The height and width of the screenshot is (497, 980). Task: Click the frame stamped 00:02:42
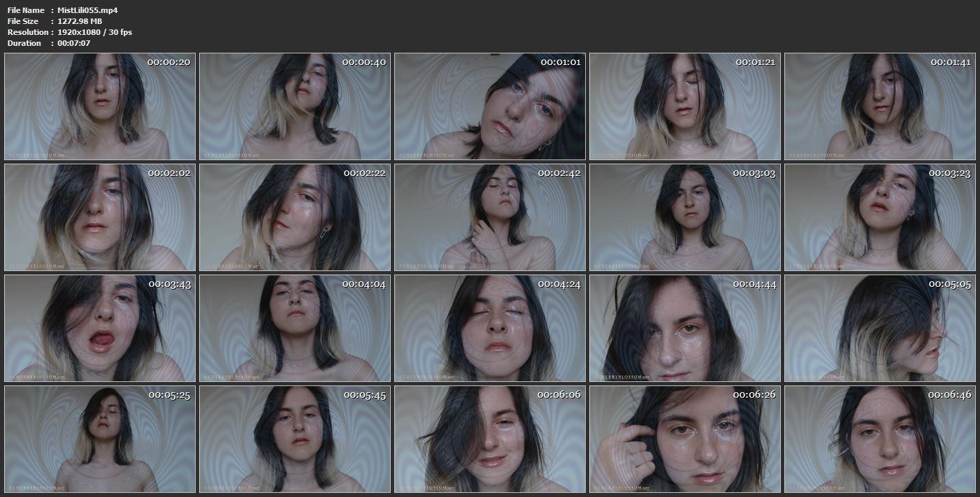490,218
